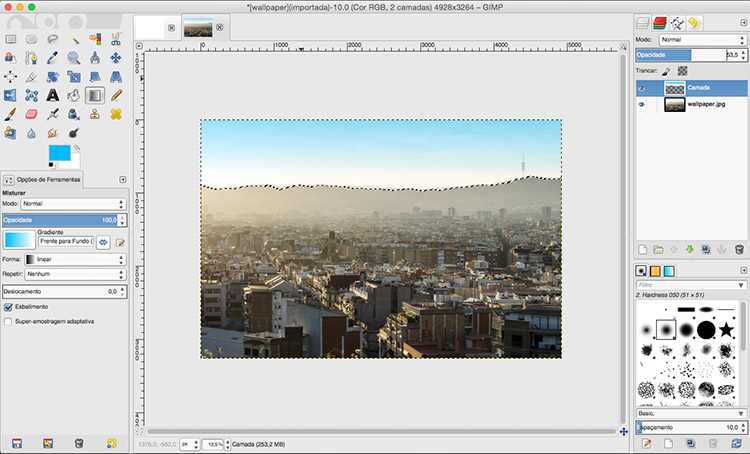Select the star-shaped brush thumbnail
Viewport: 750px width, 454px height.
pyautogui.click(x=726, y=330)
